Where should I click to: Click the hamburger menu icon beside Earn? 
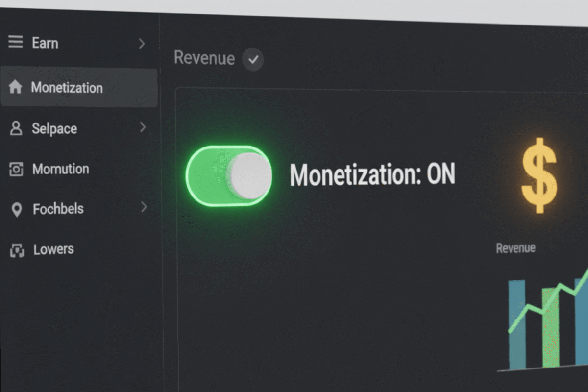16,43
